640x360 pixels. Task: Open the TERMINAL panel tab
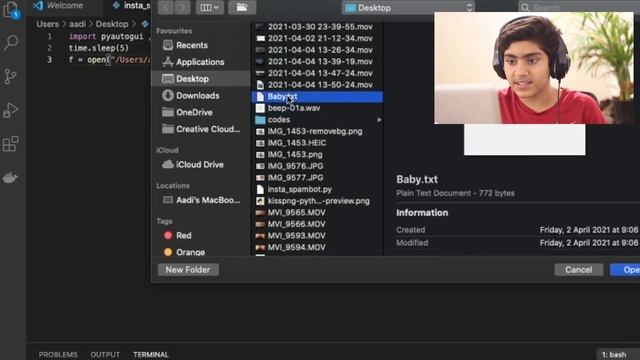coord(151,355)
